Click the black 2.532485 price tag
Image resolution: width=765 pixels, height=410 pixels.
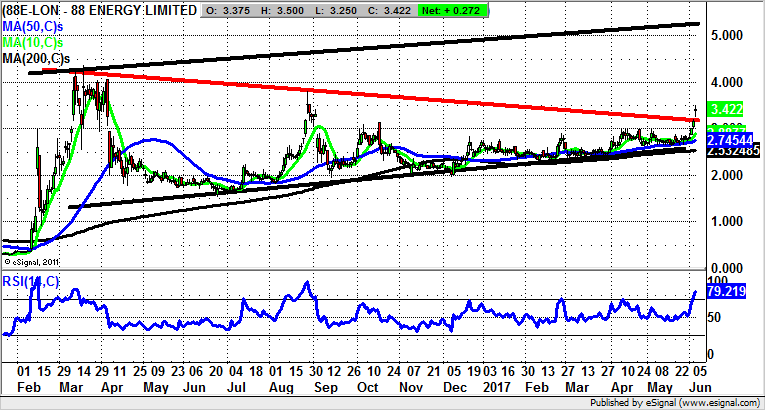point(731,151)
